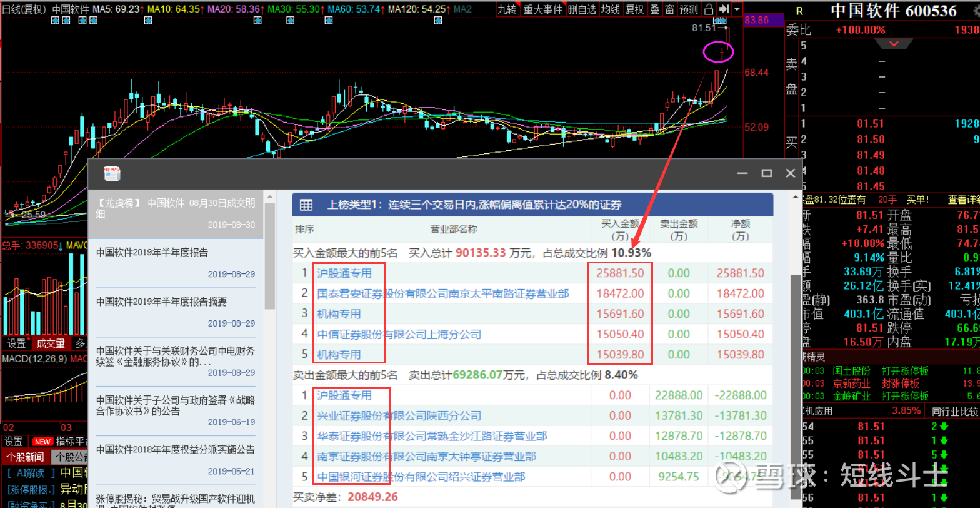Viewport: 980px width, 508px height.
Task: Click the 日线(复权) period label
Action: click(24, 9)
